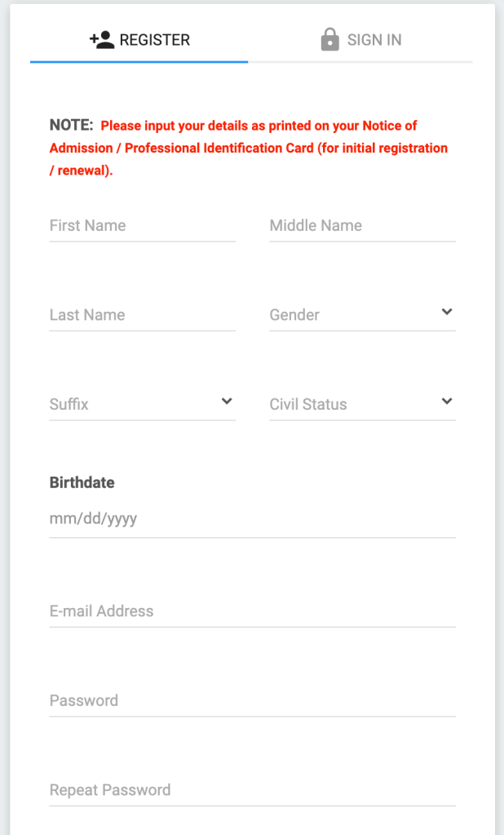Select the Middle Name text field
The height and width of the screenshot is (835, 504).
362,226
